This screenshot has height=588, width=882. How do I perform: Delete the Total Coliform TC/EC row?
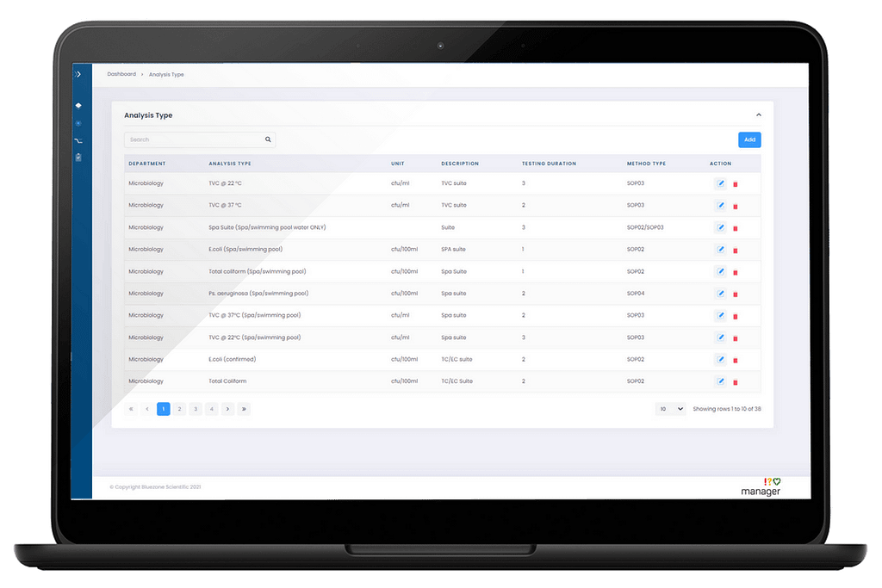[736, 382]
